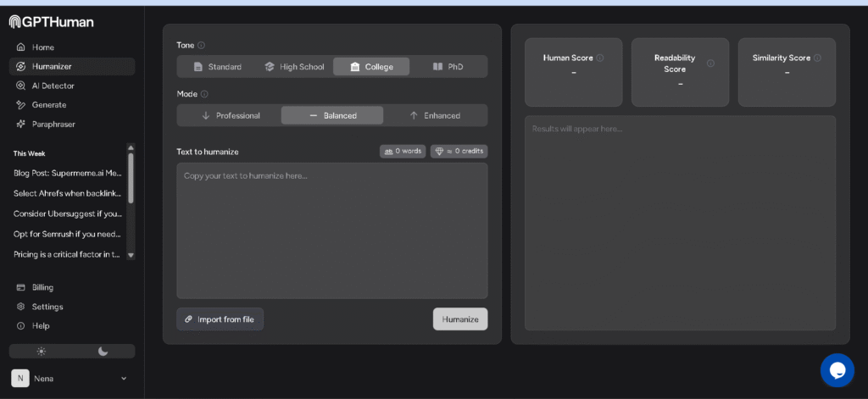Click the credits diamond badge
Viewport: 868px width, 399px height.
459,152
